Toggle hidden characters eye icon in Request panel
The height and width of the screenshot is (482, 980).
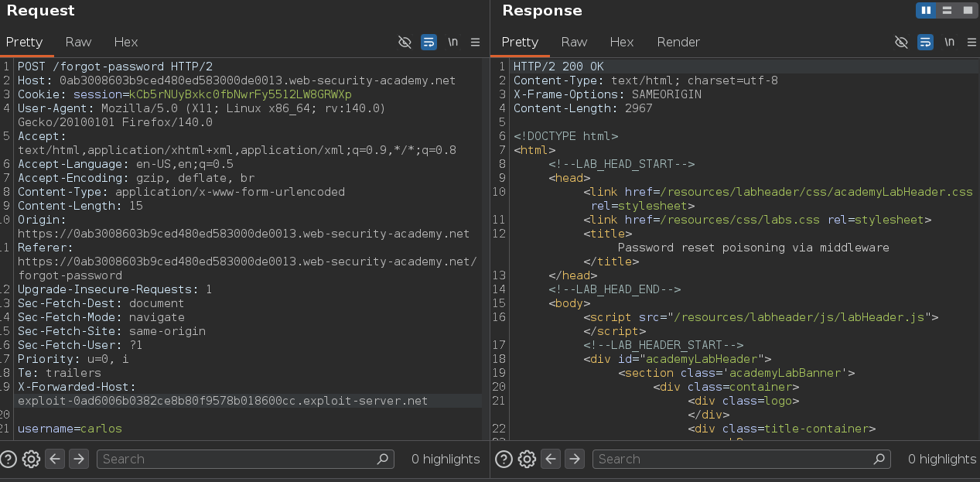pos(405,42)
